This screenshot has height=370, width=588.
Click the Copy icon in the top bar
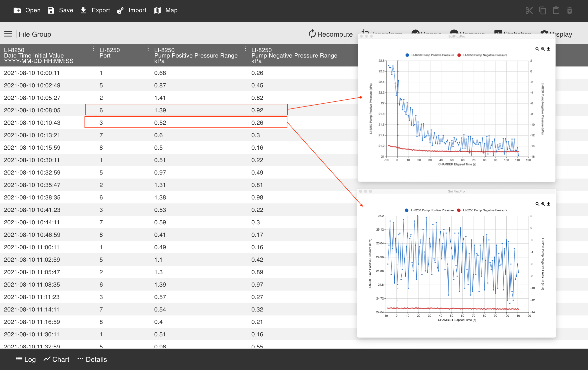coord(542,10)
